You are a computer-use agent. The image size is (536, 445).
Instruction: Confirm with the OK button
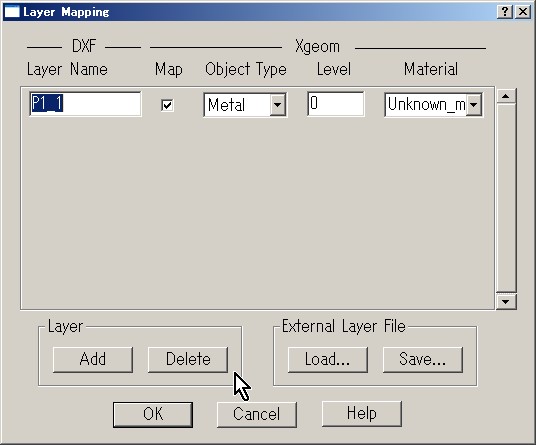click(153, 414)
